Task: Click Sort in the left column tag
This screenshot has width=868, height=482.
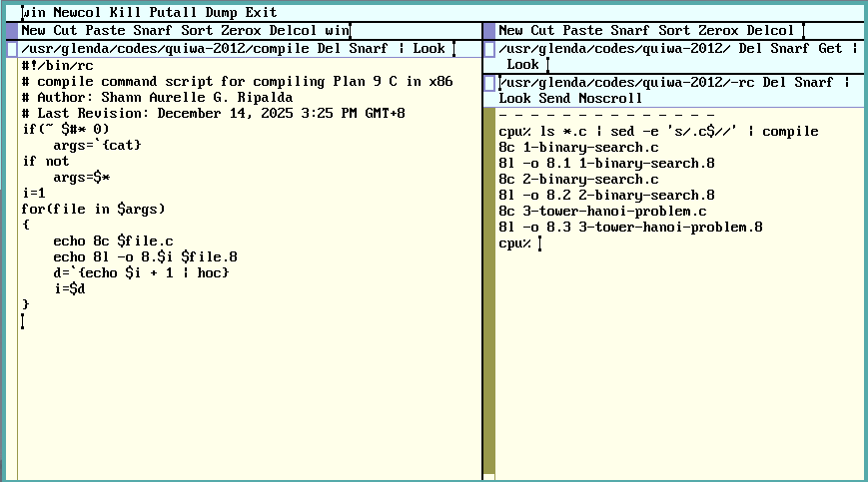Action: pyautogui.click(x=197, y=30)
